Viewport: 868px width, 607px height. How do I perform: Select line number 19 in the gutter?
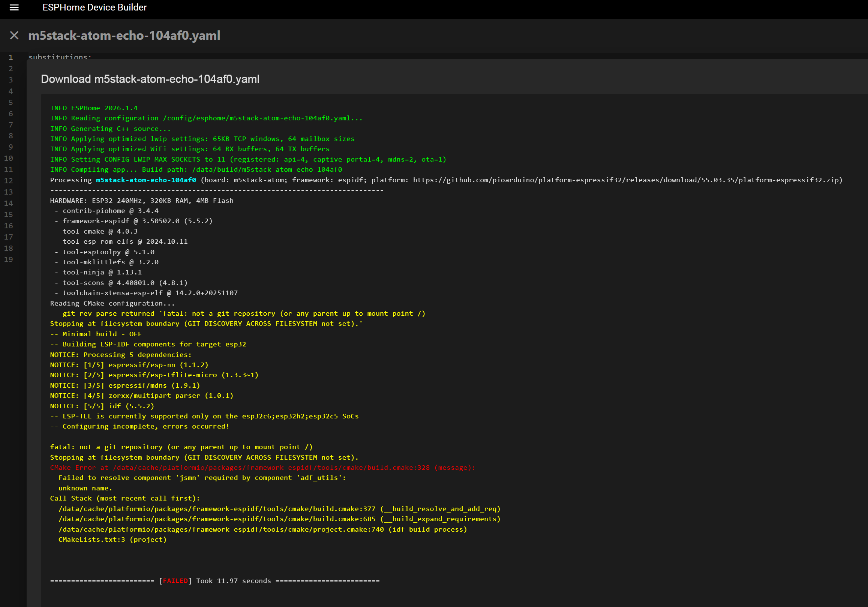(x=8, y=260)
